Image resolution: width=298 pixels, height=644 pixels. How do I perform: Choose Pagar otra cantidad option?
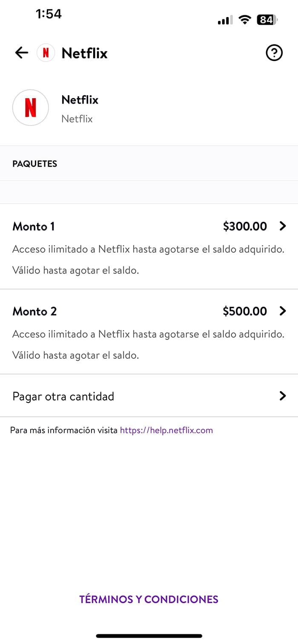point(63,397)
